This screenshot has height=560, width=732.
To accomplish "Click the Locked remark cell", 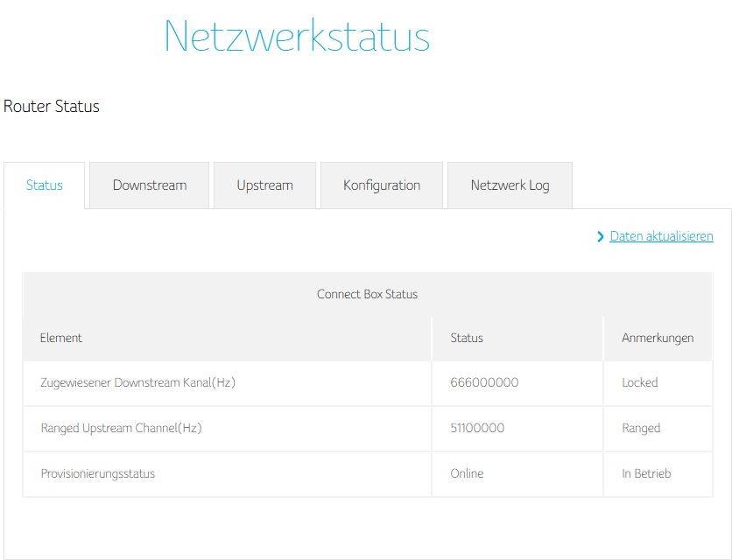I will pos(640,383).
